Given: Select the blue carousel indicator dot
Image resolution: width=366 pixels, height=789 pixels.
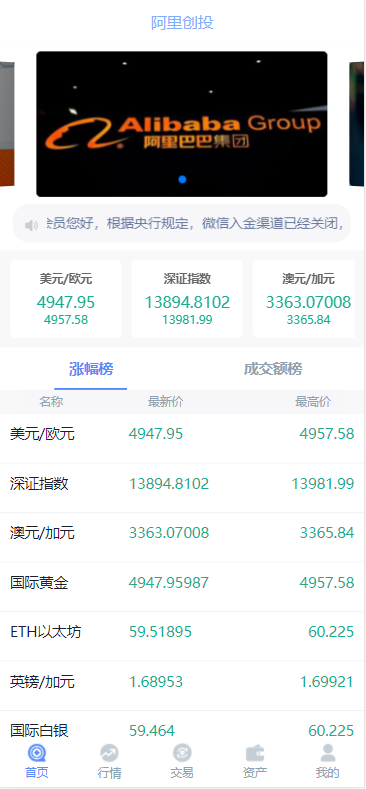Looking at the screenshot, I should [182, 179].
